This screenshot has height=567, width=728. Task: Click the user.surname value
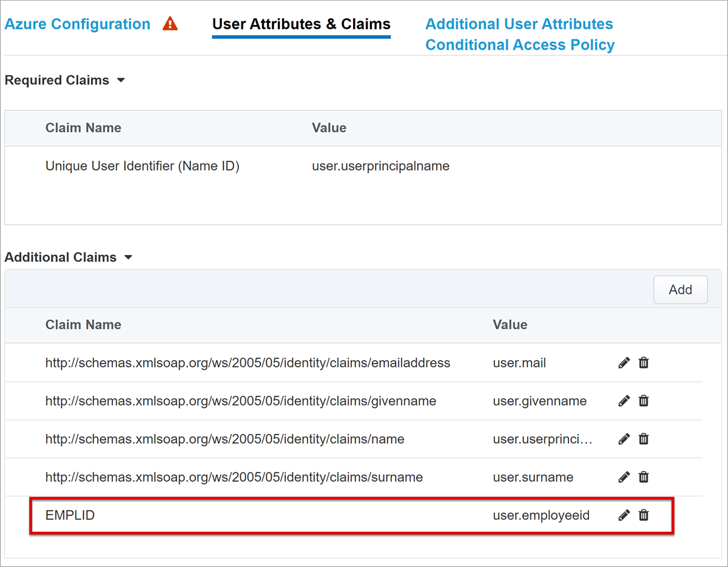tap(533, 477)
